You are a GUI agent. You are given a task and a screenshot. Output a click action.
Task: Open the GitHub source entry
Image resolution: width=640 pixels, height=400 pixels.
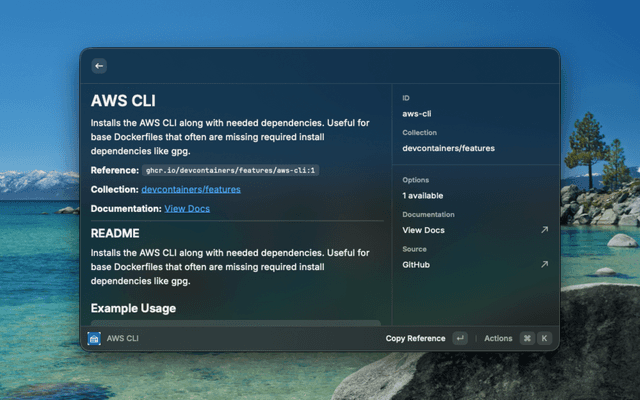point(416,265)
